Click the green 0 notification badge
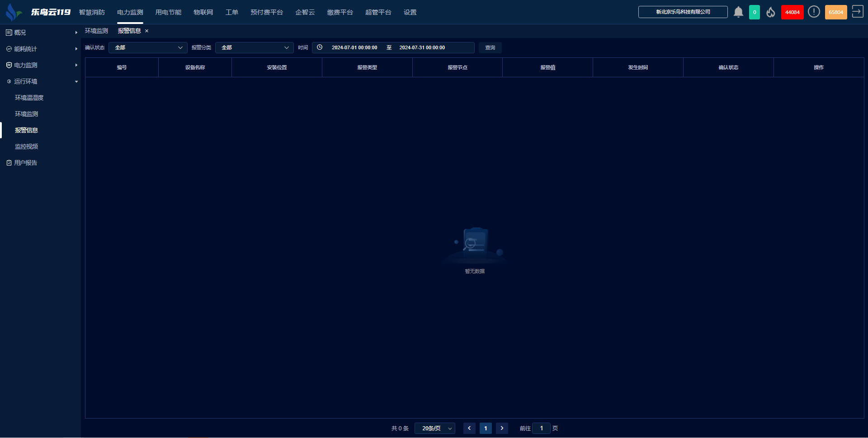Screen dimensions: 868x438 754,12
